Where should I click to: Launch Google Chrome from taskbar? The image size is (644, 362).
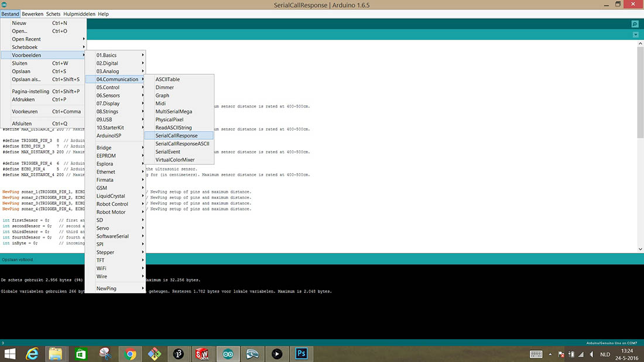pos(130,354)
